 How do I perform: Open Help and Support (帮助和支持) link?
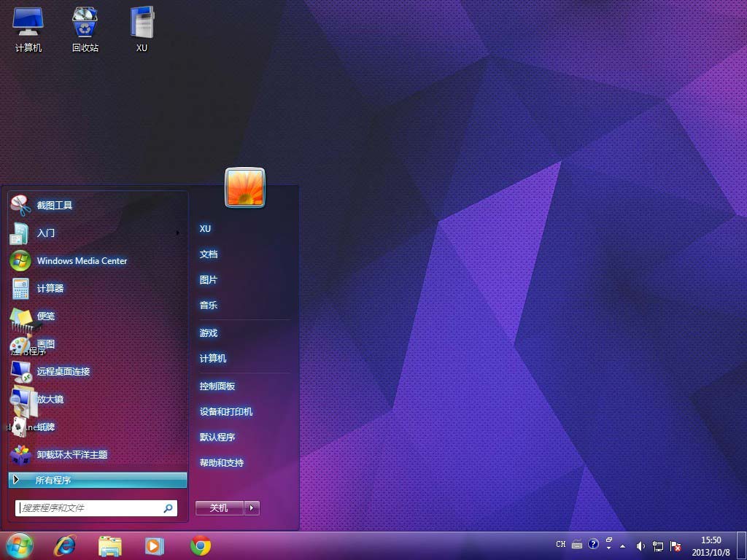click(222, 463)
